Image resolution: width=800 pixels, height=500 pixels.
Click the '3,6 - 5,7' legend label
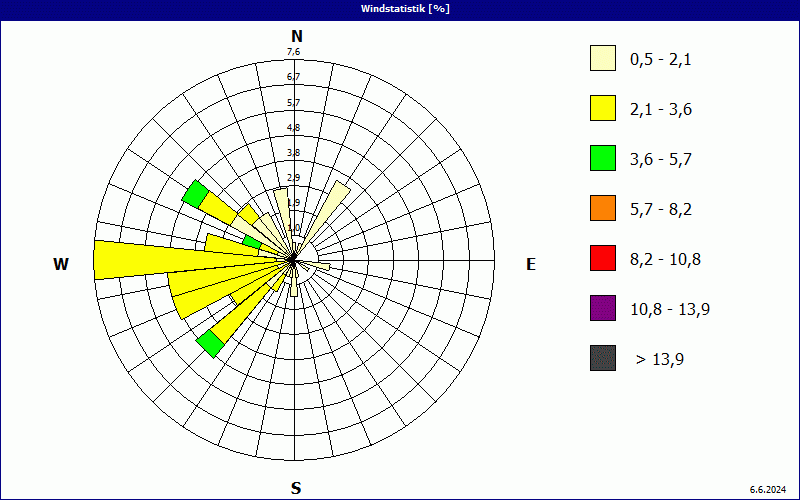[x=661, y=160]
